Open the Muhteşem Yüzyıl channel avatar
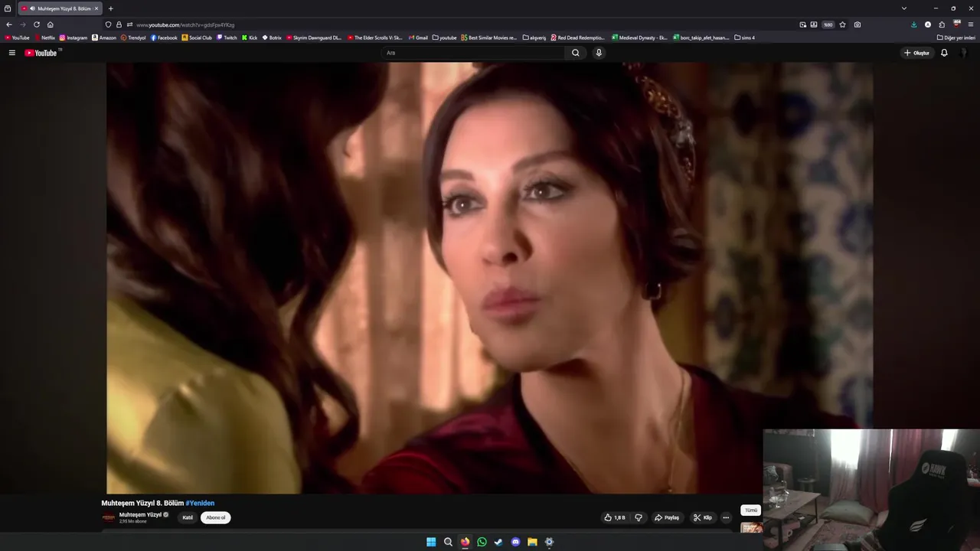Viewport: 980px width, 551px height. (x=109, y=517)
